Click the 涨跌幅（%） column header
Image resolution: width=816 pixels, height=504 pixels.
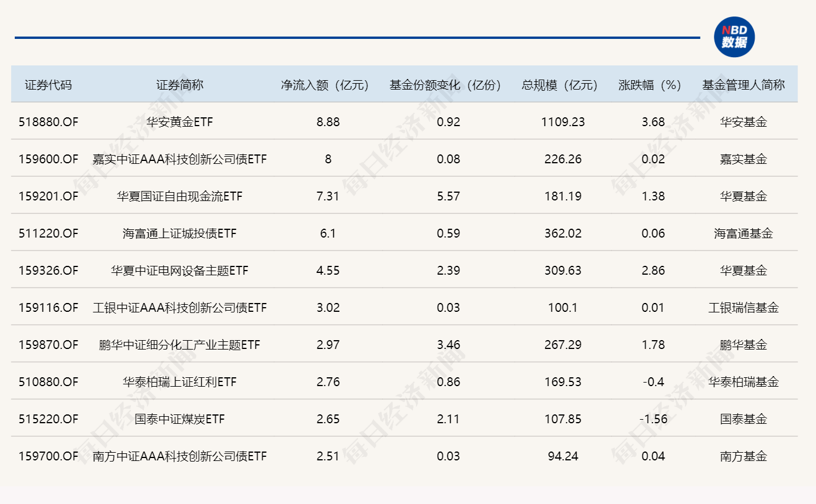coord(653,85)
